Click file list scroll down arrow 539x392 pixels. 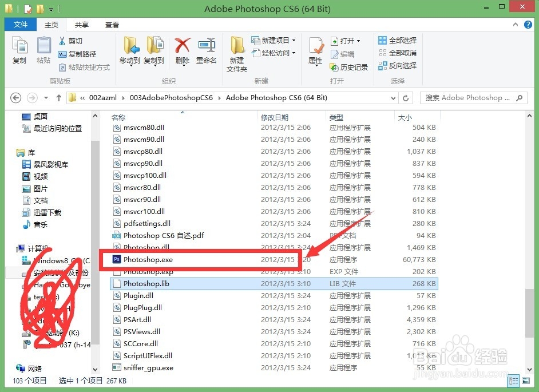pyautogui.click(x=529, y=369)
